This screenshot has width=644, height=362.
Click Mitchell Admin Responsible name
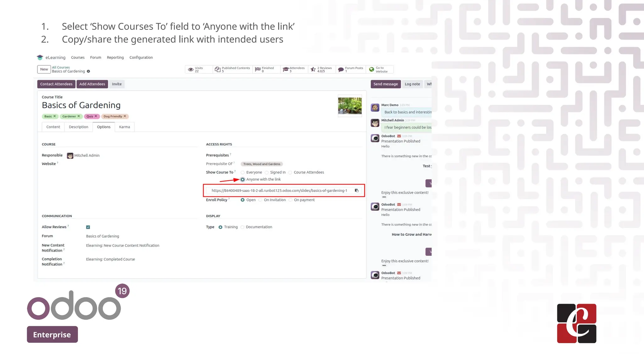click(87, 156)
